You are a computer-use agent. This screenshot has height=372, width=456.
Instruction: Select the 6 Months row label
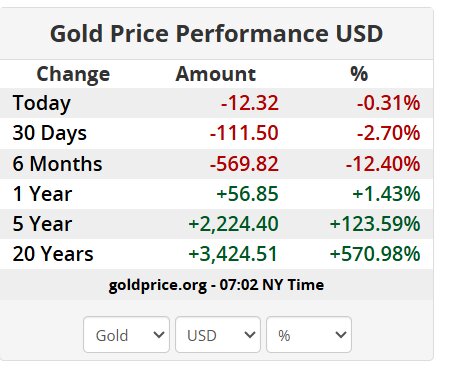click(x=57, y=164)
